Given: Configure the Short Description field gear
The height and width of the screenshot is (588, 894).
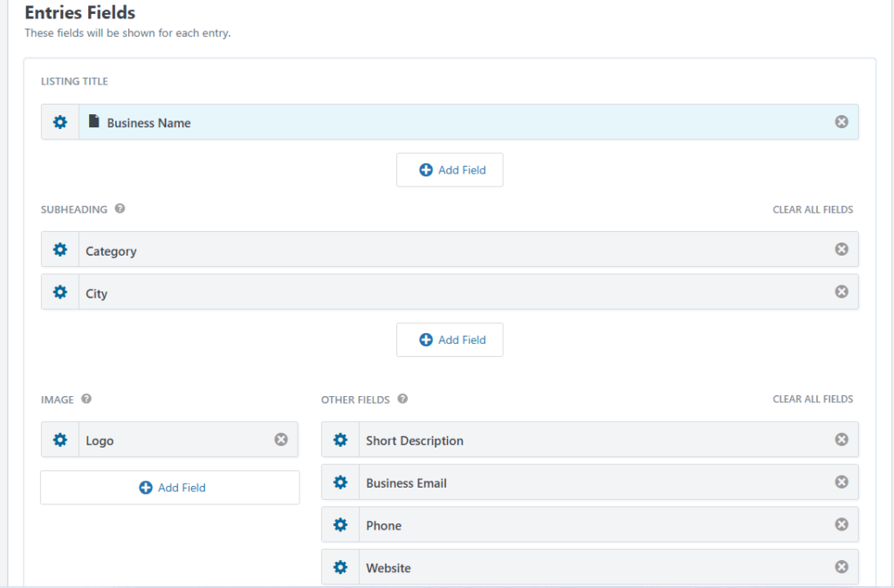Looking at the screenshot, I should click(340, 440).
